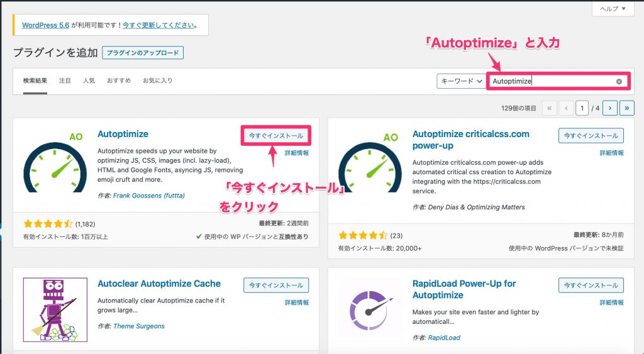Image resolution: width=644 pixels, height=354 pixels.
Task: Open the Autoclear Autoptimize Cache title
Action: (159, 284)
